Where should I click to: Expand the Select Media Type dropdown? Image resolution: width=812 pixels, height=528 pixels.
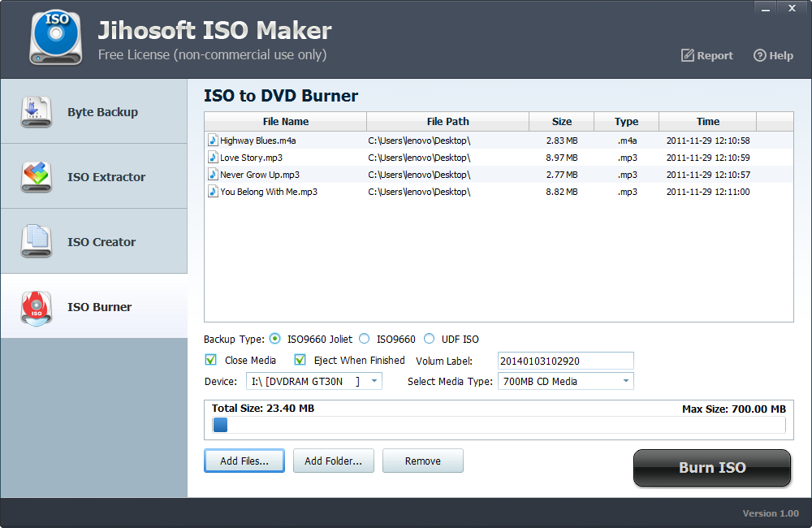565,381
